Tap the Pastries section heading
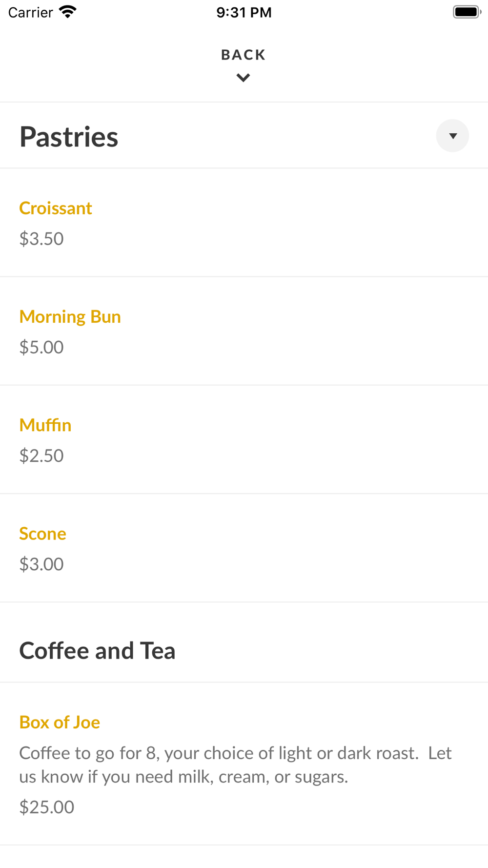 click(69, 137)
